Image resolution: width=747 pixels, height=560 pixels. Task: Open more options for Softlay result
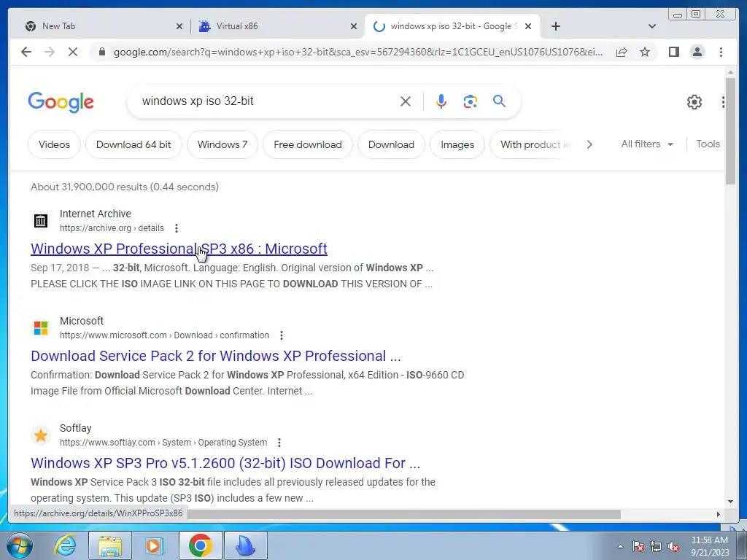pyautogui.click(x=279, y=443)
